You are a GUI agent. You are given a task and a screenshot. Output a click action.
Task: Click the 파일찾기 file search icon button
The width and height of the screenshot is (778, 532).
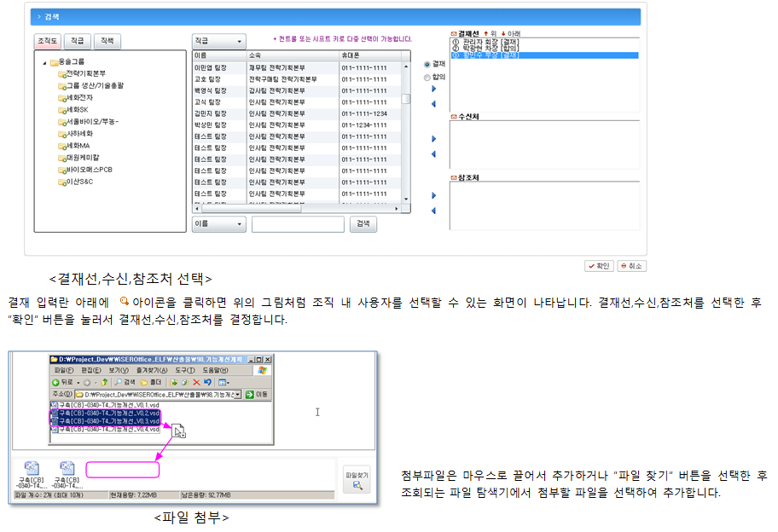point(356,479)
